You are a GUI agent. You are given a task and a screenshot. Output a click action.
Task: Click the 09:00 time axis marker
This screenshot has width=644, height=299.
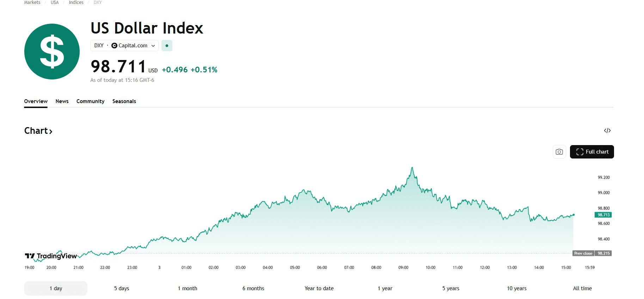403,268
